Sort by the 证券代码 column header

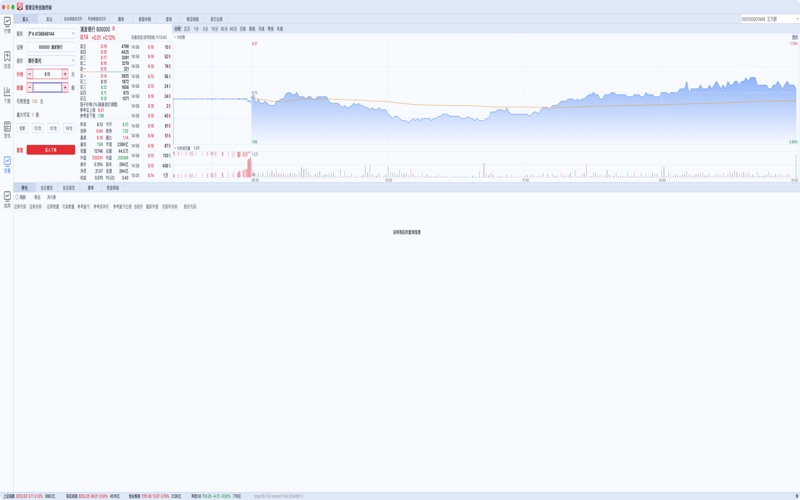[x=20, y=207]
